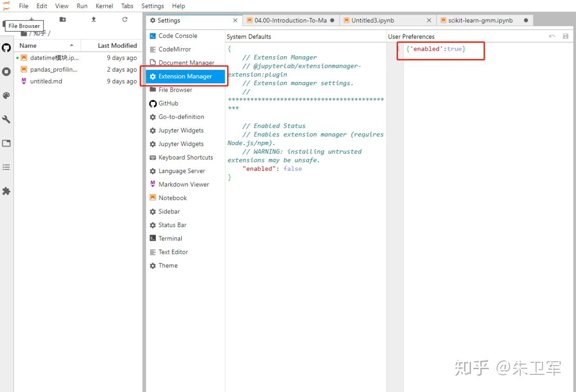Open the Running Terminals and Kernels panel

[x=6, y=72]
